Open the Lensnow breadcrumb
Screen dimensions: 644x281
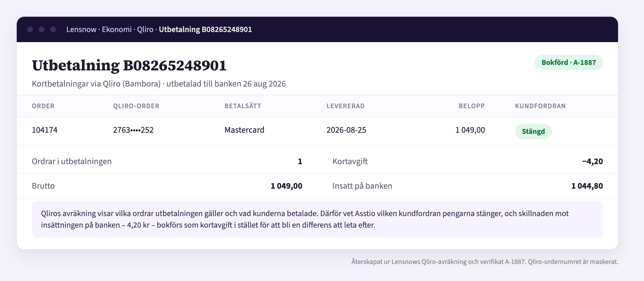coord(81,29)
